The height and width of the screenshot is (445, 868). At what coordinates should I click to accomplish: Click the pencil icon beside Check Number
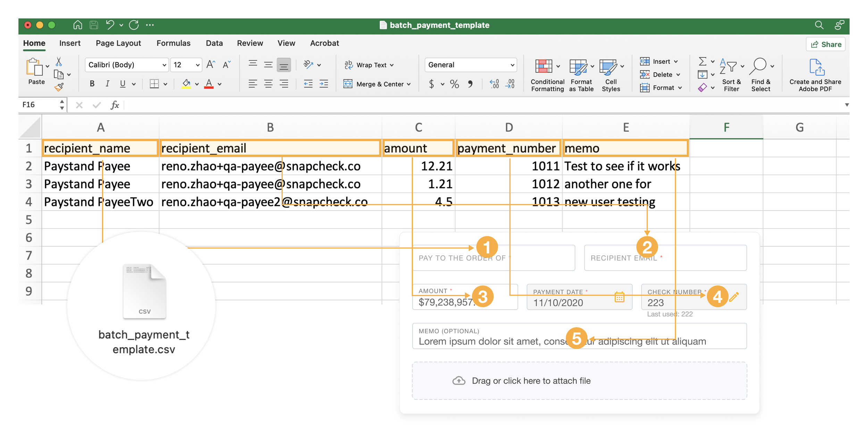click(734, 297)
